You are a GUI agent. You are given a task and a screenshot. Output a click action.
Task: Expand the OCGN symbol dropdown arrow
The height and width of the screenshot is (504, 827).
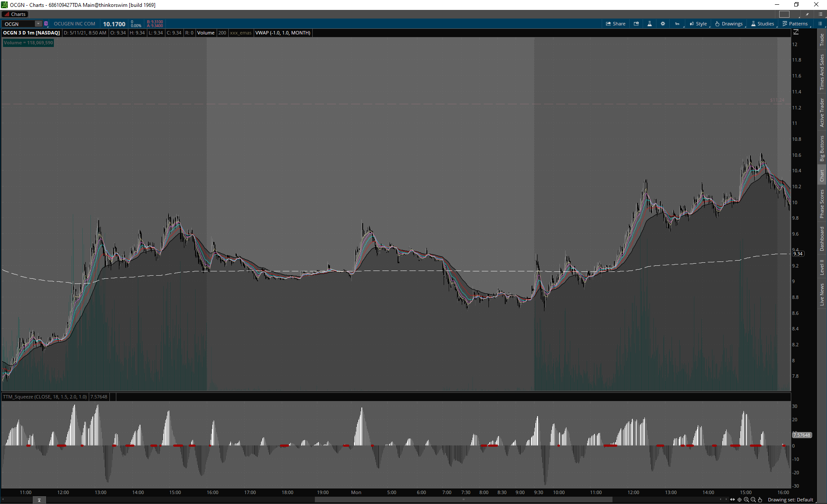[x=38, y=24]
